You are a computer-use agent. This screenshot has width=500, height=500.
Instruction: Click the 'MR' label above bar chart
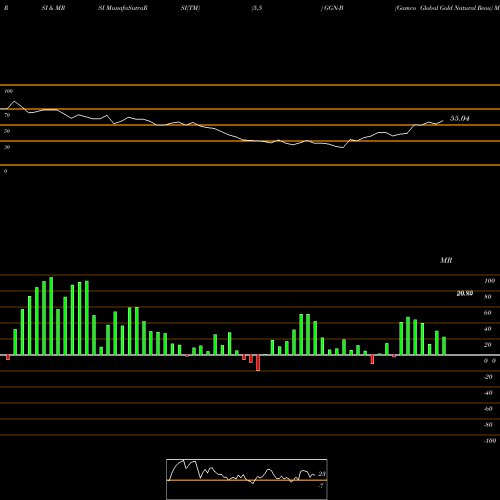[446, 260]
